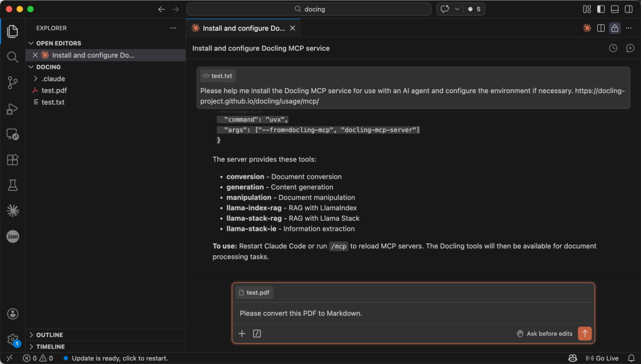
Task: Go back with the left arrow
Action: 162,9
